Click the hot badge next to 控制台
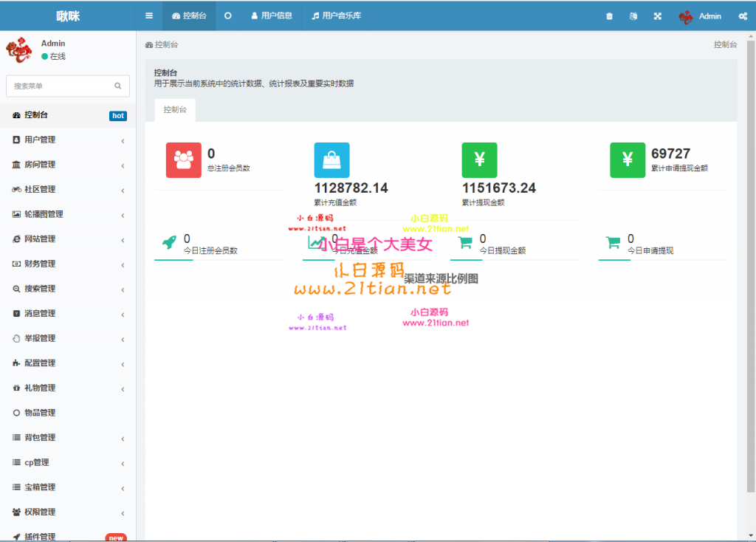 tap(118, 116)
